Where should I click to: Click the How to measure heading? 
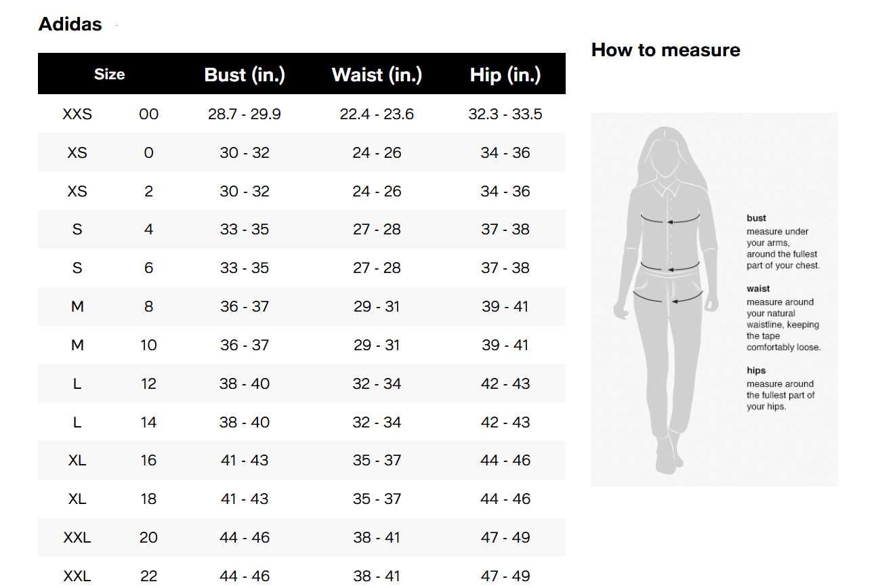click(666, 50)
